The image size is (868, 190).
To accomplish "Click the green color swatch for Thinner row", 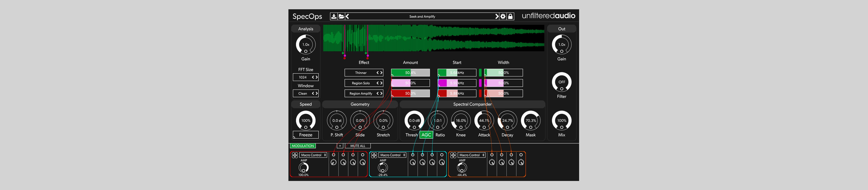I will (x=480, y=73).
